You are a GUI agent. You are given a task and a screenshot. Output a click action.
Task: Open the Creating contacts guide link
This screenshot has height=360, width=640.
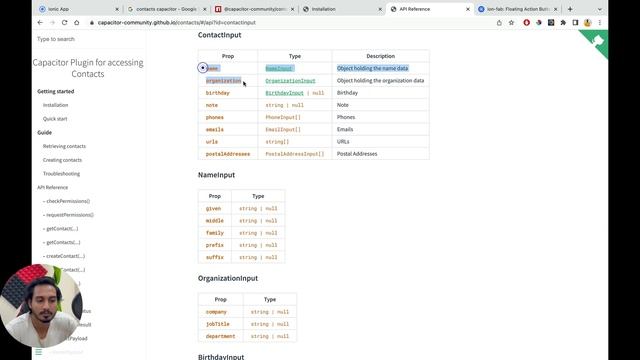(62, 160)
